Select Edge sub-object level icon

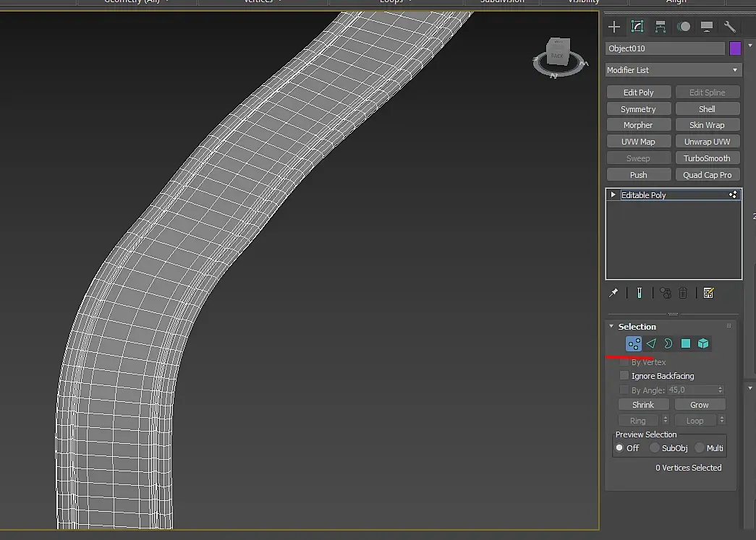[x=651, y=343]
